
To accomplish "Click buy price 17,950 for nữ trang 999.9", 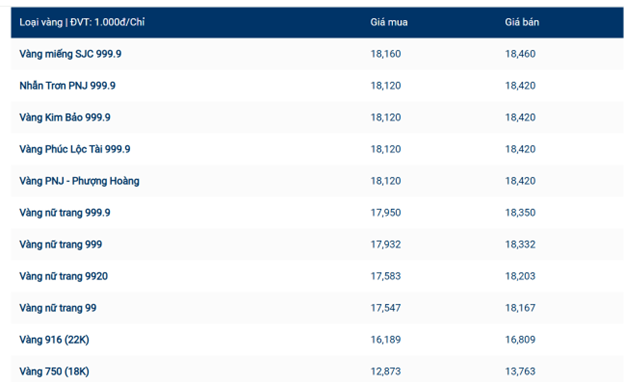I will [386, 212].
